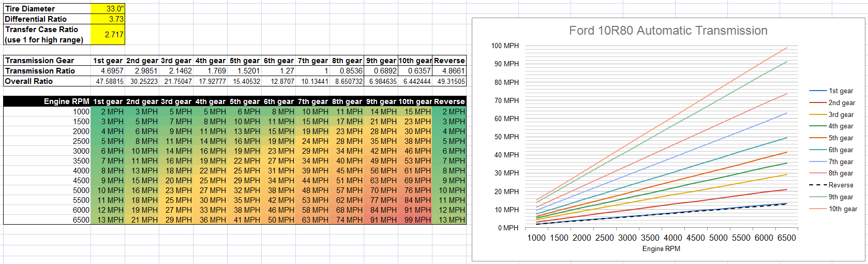Select the 5th gear legend entry
The height and width of the screenshot is (264, 868).
click(832, 138)
